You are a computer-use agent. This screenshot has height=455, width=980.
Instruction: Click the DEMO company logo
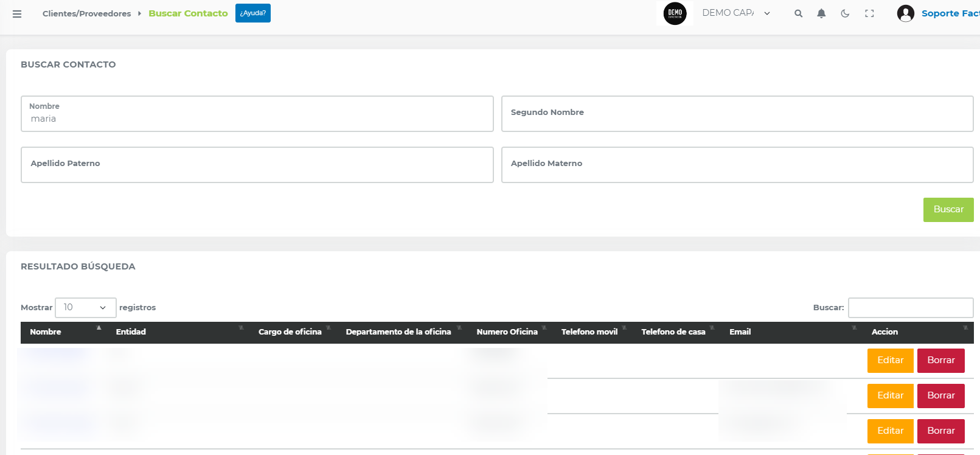(675, 13)
